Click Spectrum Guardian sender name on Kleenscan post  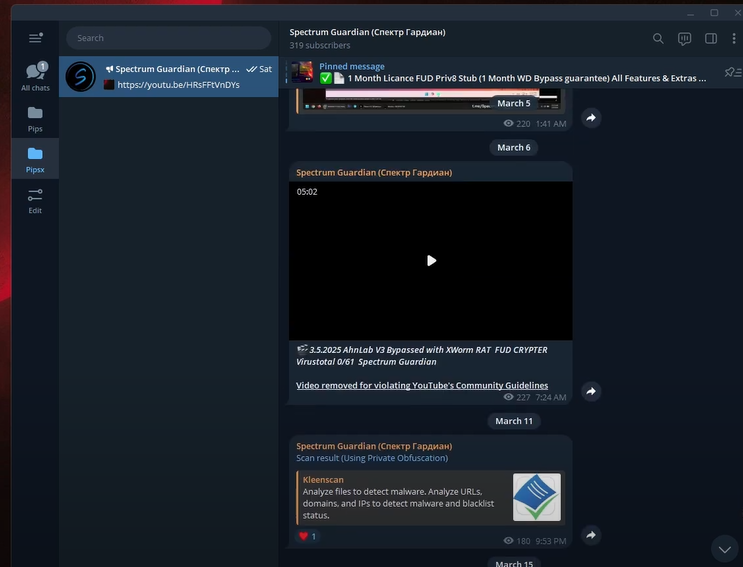point(374,446)
